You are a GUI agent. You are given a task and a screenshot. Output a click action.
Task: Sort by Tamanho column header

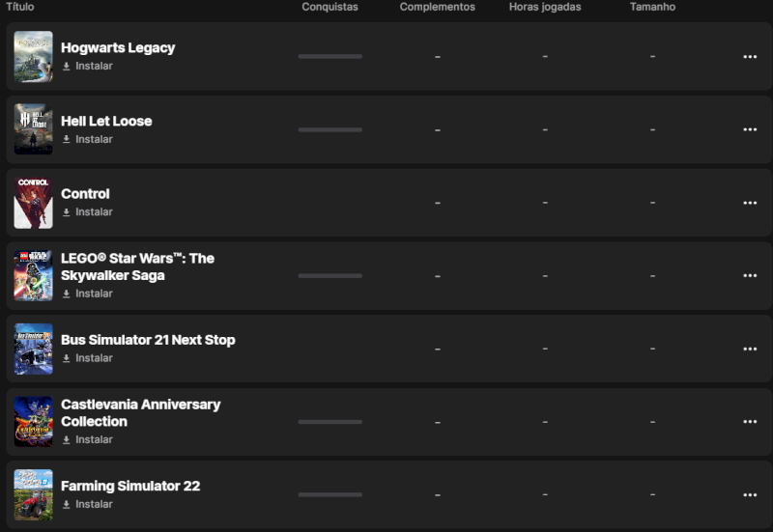click(652, 7)
